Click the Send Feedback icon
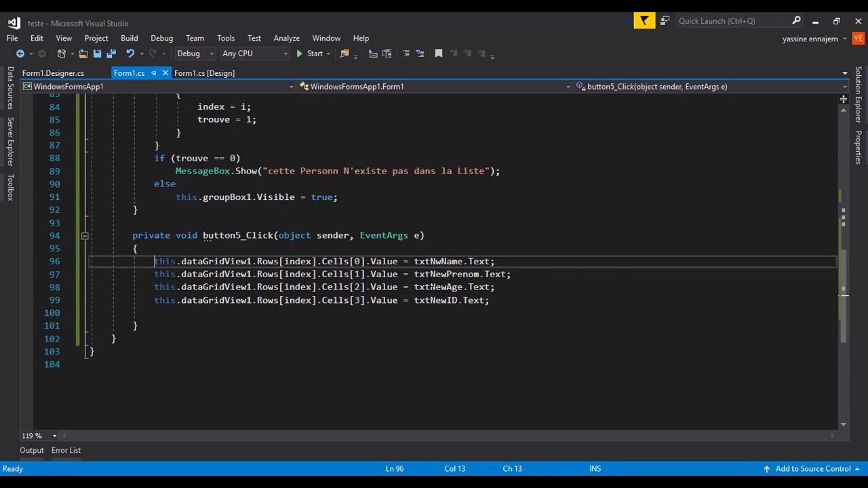 (665, 21)
